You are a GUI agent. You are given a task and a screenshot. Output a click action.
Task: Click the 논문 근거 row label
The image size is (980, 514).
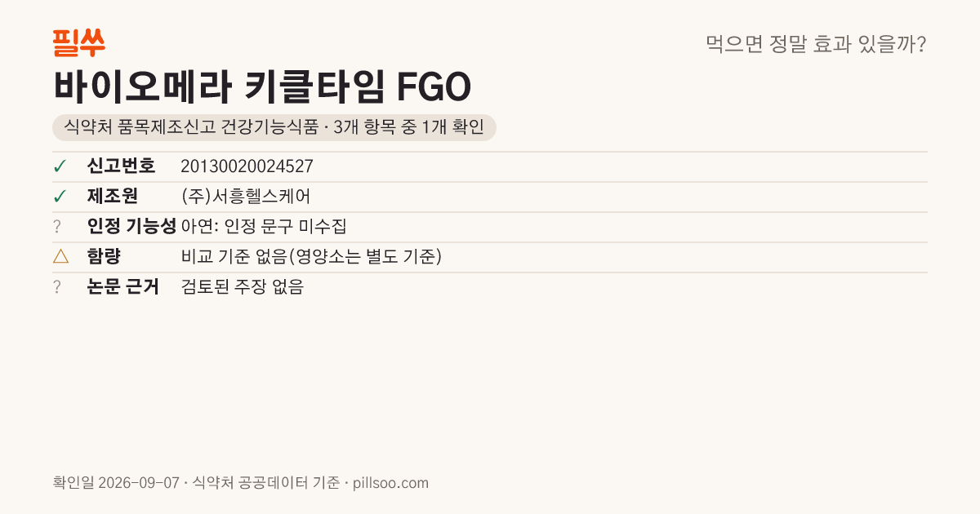122,287
